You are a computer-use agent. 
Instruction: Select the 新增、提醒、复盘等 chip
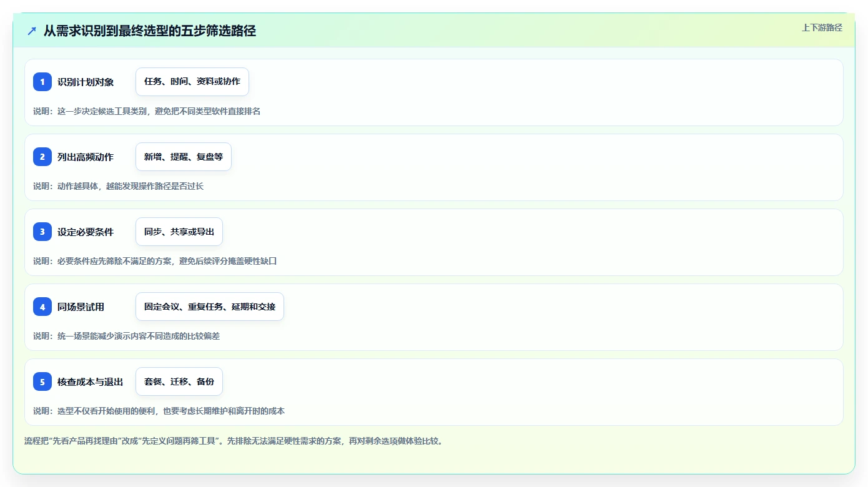[x=184, y=157]
